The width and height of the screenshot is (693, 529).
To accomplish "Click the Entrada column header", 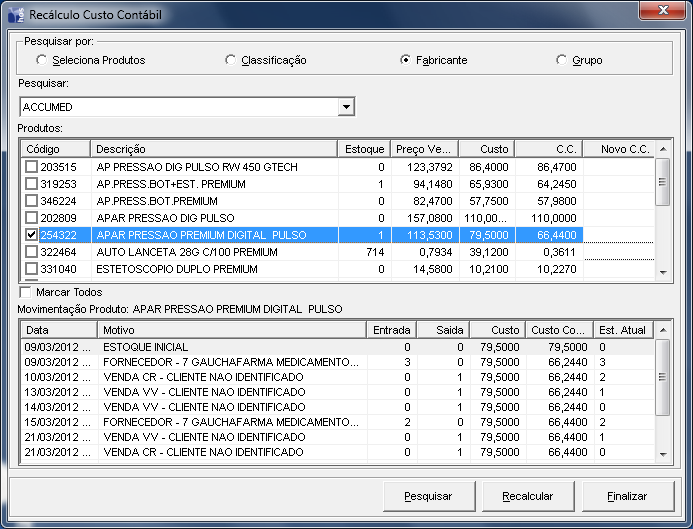I will pos(392,330).
